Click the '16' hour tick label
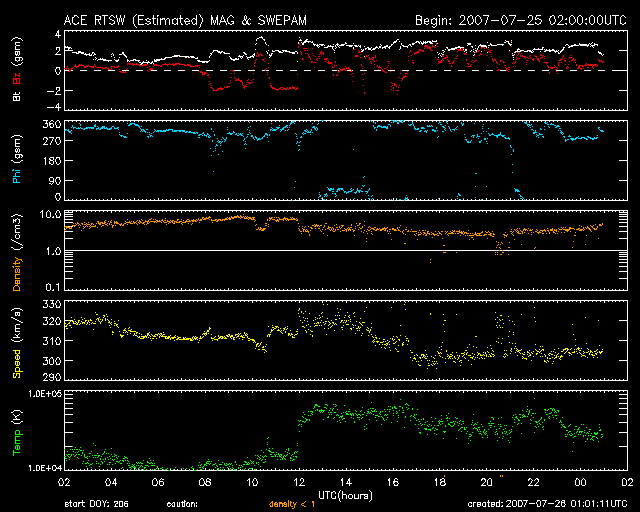 click(x=393, y=482)
